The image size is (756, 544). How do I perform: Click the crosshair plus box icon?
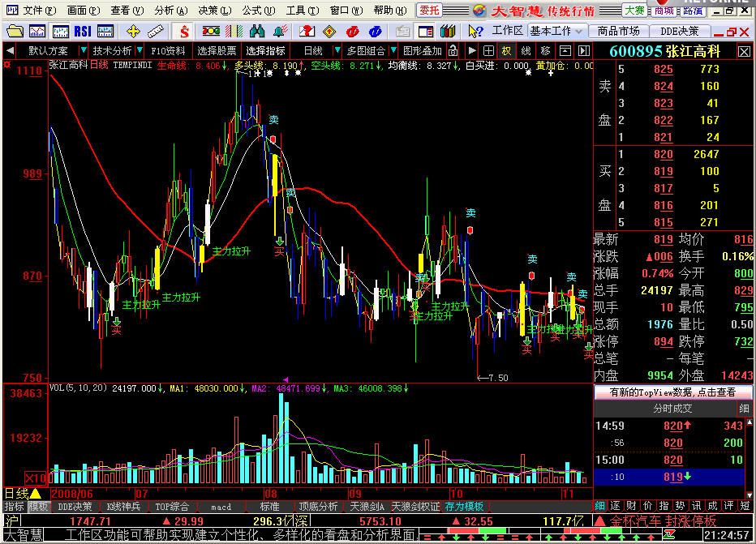(488, 50)
